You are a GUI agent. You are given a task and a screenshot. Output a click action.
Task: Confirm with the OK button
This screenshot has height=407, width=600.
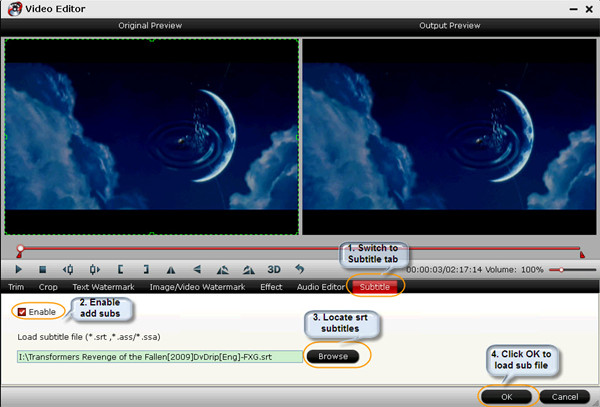tap(506, 397)
